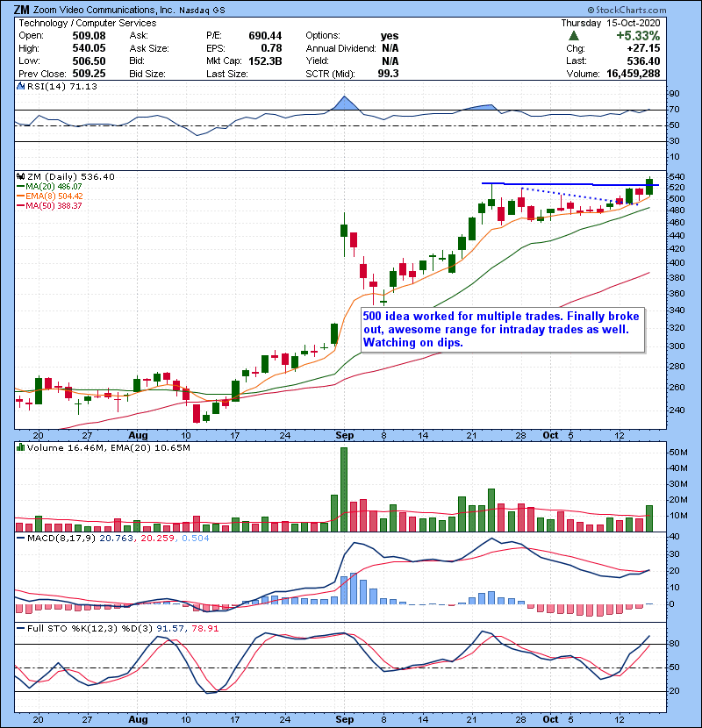Click the 240 label on price axis
Viewport: 702px width, 728px height.
[677, 410]
